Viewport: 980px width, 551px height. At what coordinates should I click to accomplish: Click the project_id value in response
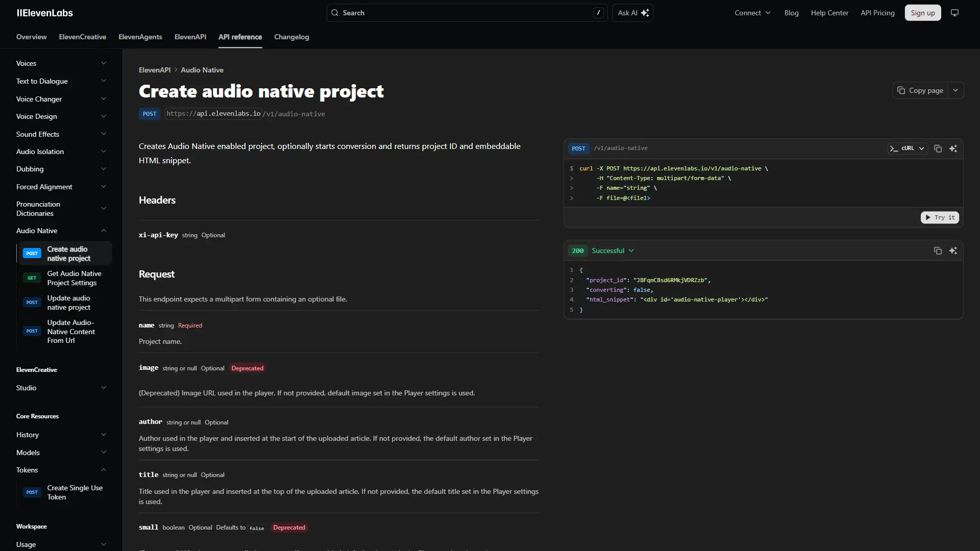pyautogui.click(x=671, y=280)
